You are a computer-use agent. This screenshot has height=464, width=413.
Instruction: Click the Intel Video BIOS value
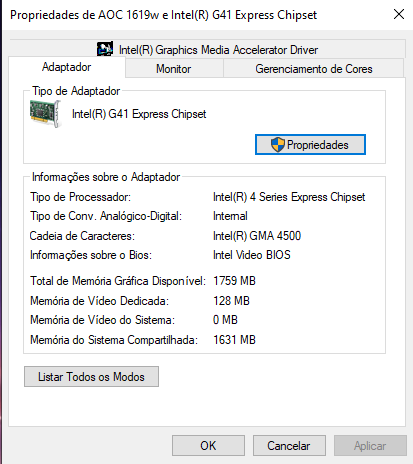click(252, 255)
